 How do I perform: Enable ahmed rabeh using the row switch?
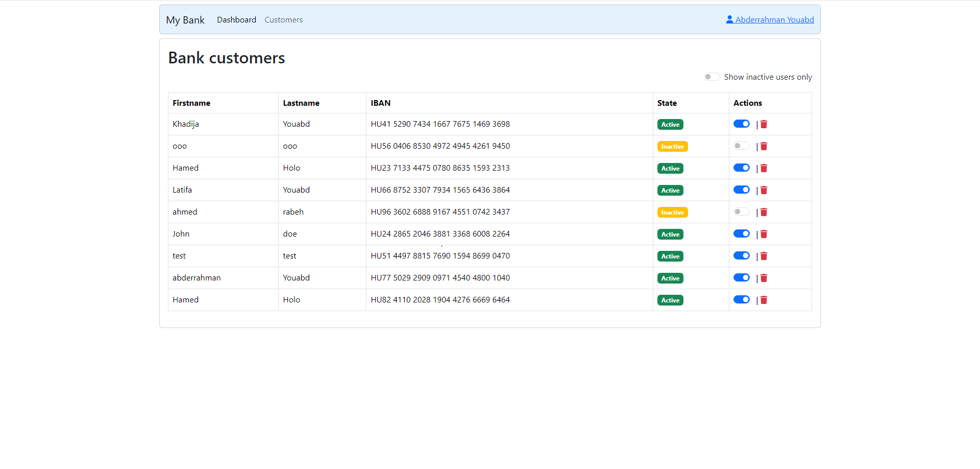[742, 212]
